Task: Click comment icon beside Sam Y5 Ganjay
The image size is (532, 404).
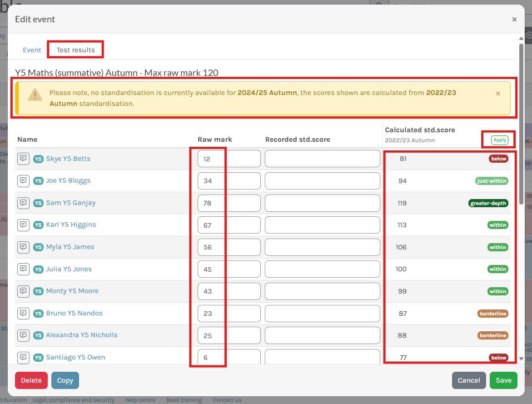Action: [23, 203]
